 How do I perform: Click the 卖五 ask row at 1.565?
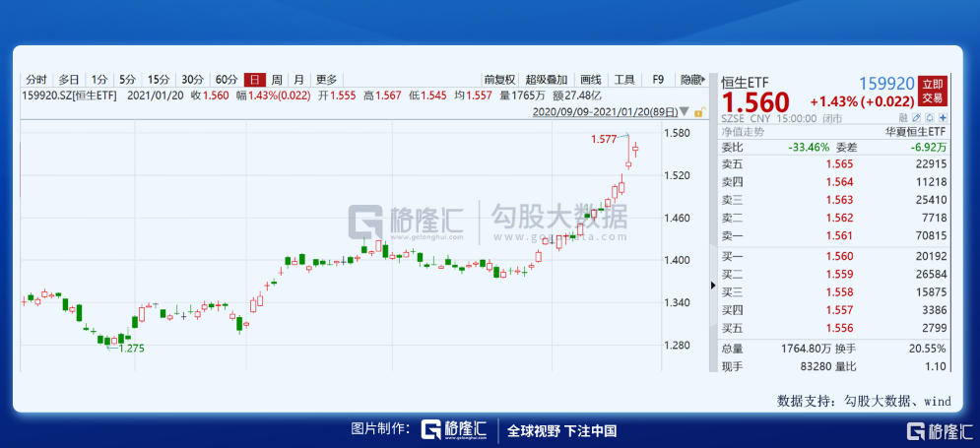tap(834, 164)
